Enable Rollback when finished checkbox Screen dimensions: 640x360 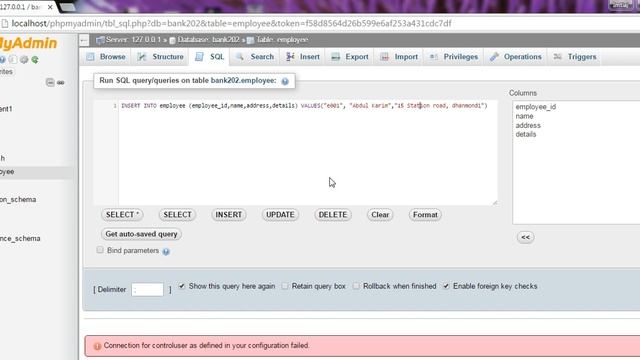356,286
